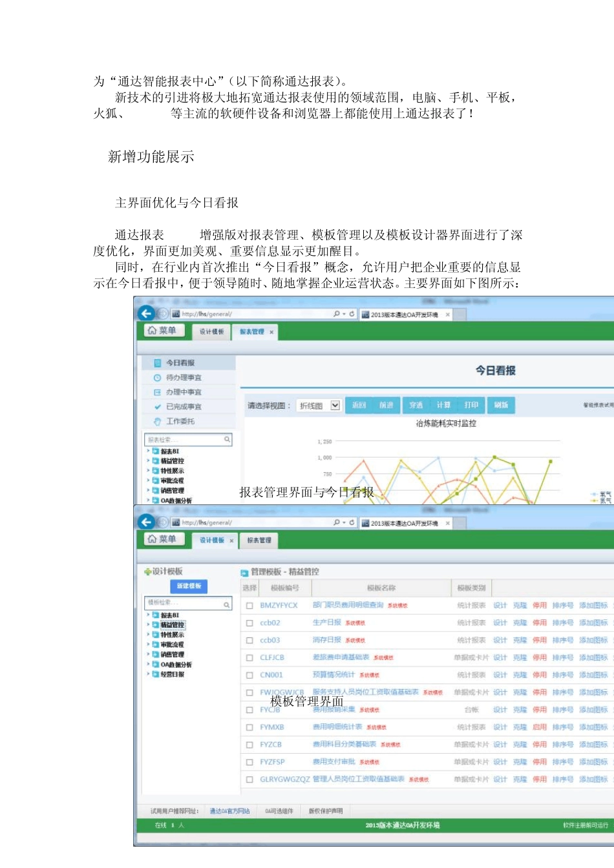Check the FYMXB row checkbox

click(x=249, y=728)
